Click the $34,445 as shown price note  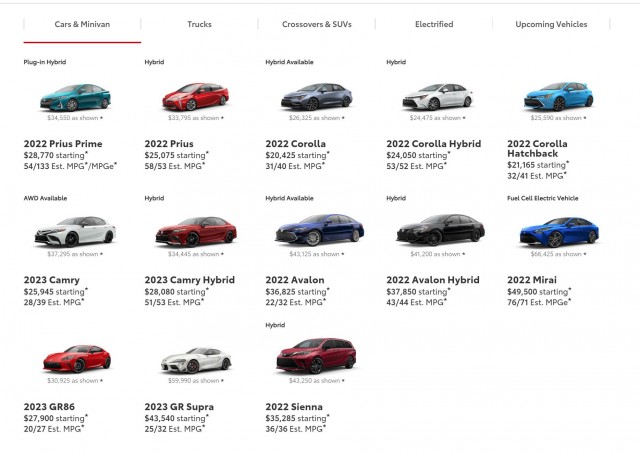(196, 254)
